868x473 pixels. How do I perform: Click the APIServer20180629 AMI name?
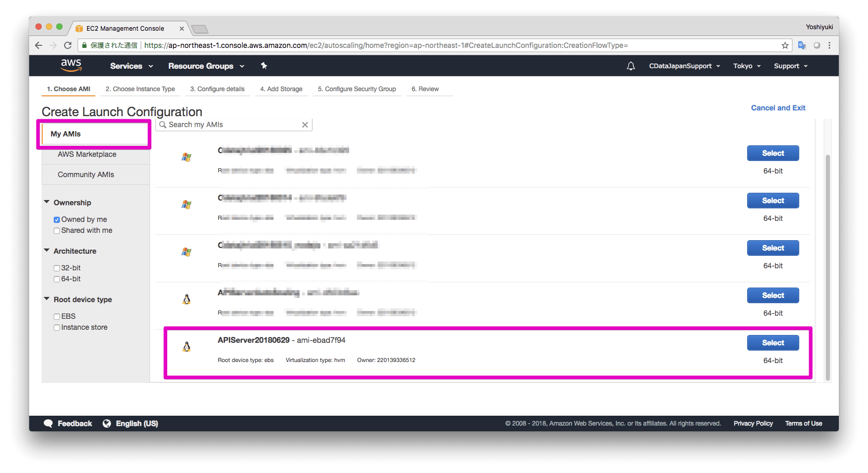[x=254, y=340]
